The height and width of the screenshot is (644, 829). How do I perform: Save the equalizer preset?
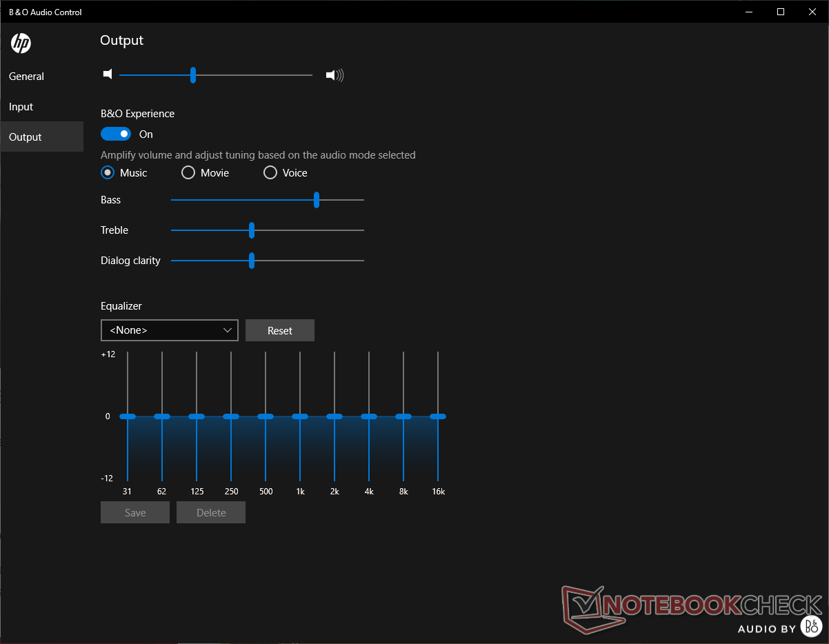pos(135,512)
